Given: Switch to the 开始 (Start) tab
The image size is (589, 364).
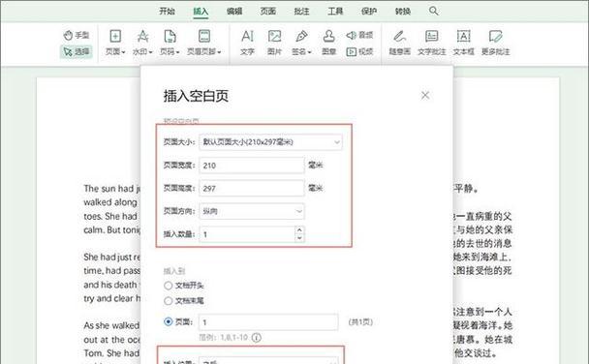Looking at the screenshot, I should coord(167,12).
